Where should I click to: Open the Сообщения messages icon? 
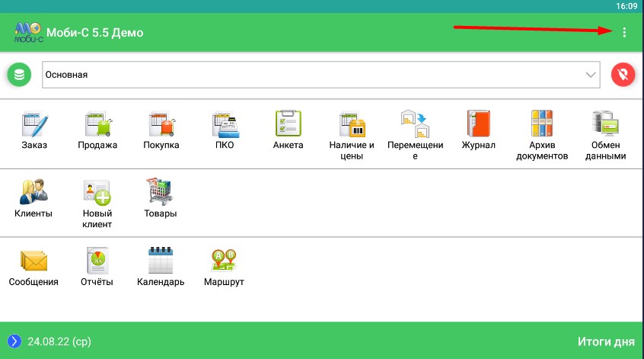(x=33, y=267)
